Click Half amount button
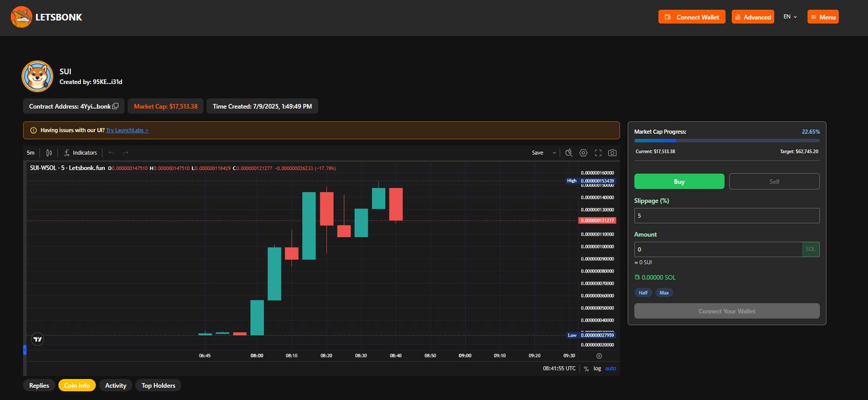The image size is (868, 400). (x=643, y=293)
